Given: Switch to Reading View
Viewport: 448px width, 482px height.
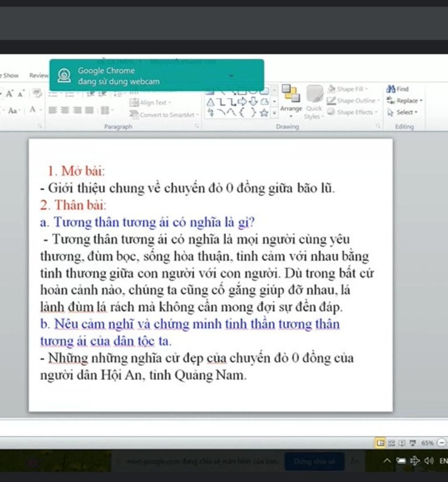Looking at the screenshot, I should (x=402, y=443).
